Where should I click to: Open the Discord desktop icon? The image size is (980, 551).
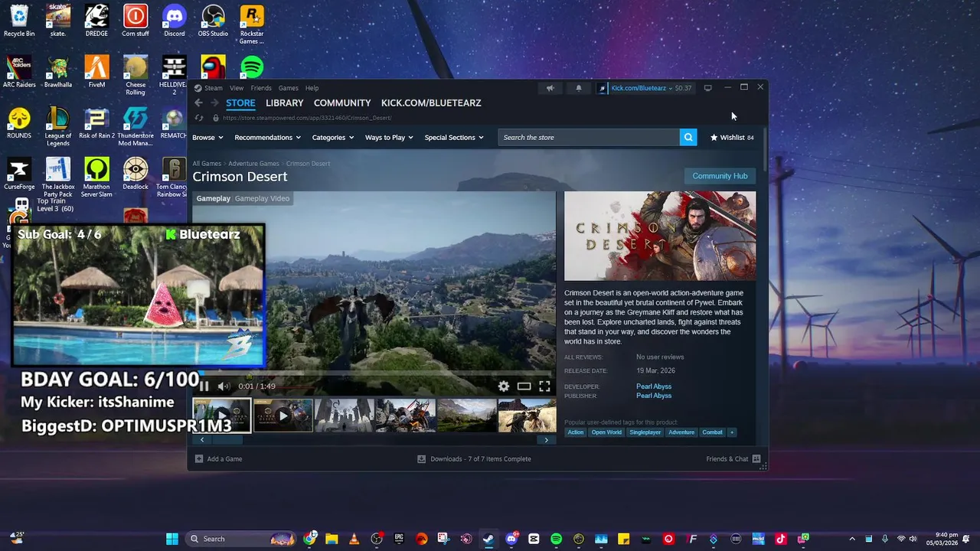tap(175, 21)
